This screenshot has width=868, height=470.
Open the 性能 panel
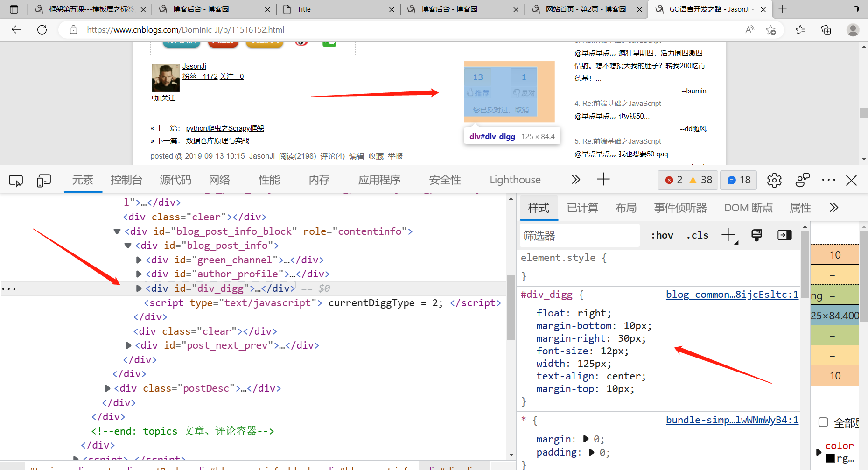pyautogui.click(x=269, y=180)
